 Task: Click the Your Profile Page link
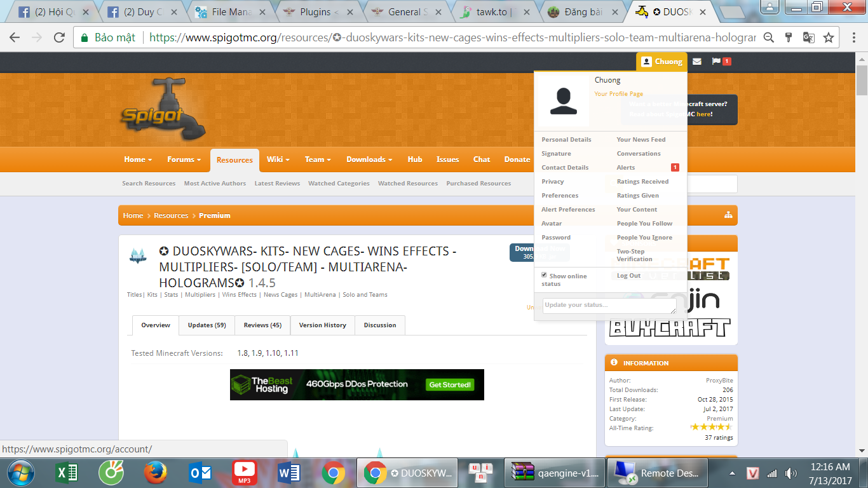click(618, 94)
